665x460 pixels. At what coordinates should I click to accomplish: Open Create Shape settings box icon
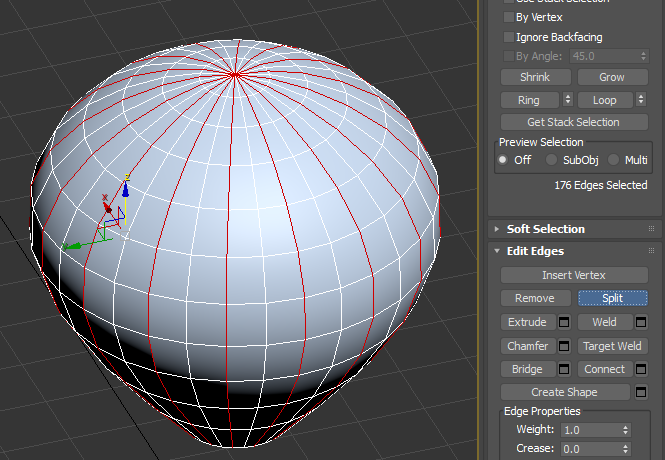pos(641,392)
